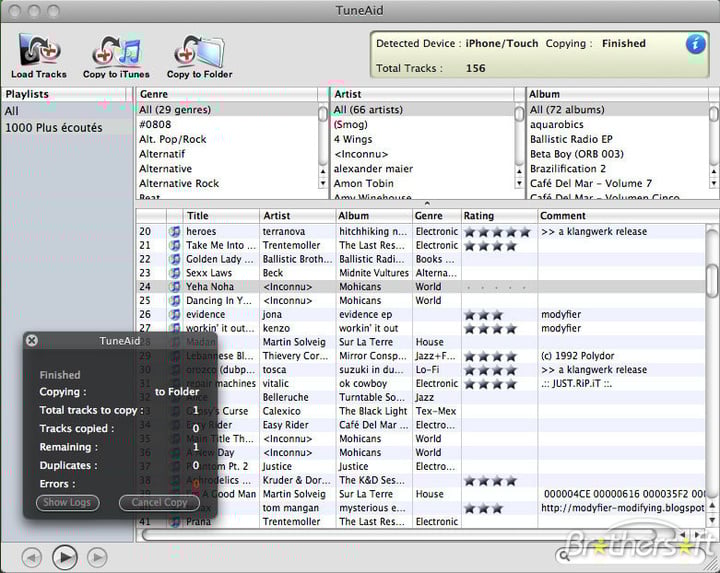Sort tracks by the track list's Artist column
This screenshot has width=720, height=573.
tap(298, 216)
